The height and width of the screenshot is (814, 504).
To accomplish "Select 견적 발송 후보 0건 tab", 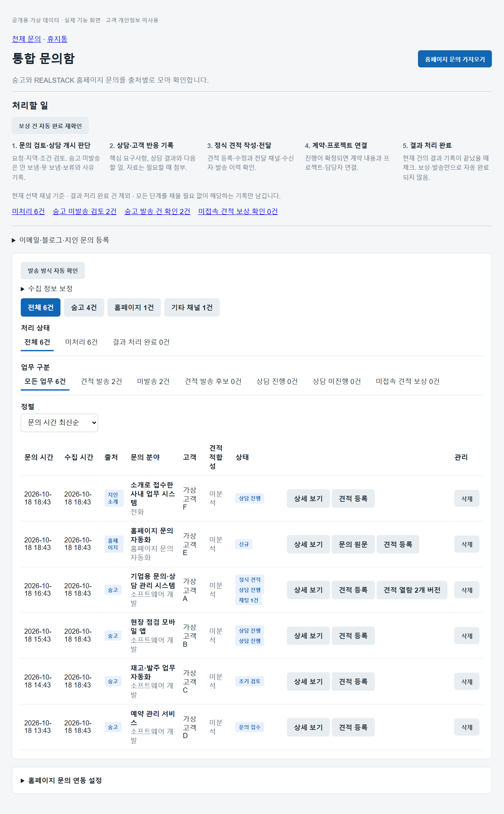I will tap(213, 382).
